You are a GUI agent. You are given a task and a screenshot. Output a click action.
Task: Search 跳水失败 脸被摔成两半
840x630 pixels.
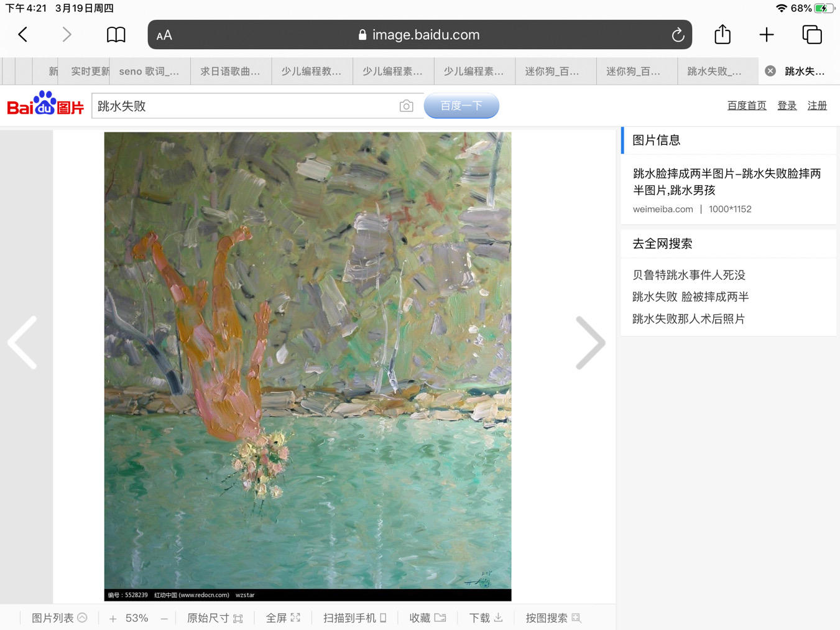tap(691, 297)
